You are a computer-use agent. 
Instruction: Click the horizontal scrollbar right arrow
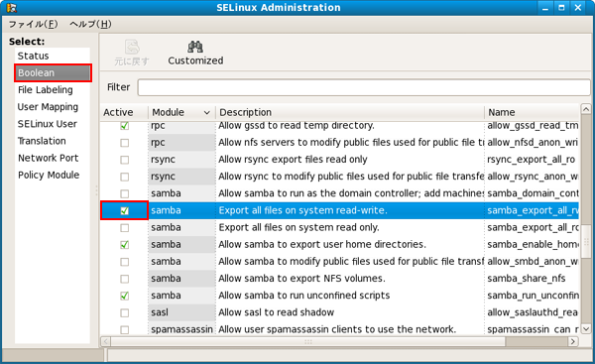(x=573, y=341)
